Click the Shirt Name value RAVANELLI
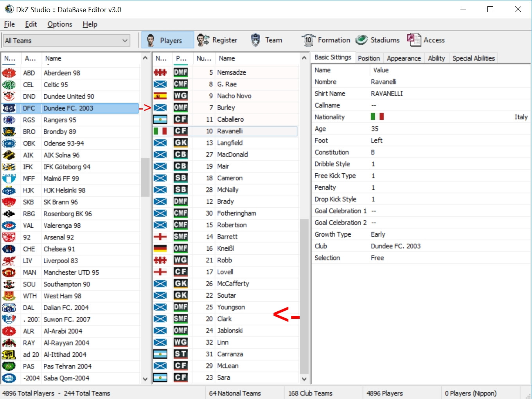The image size is (532, 399). [x=387, y=93]
